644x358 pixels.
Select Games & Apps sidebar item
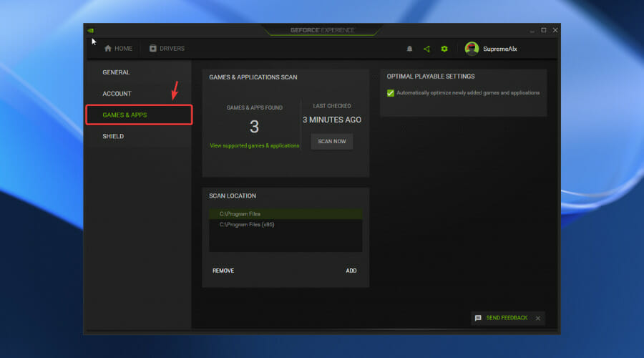point(139,115)
